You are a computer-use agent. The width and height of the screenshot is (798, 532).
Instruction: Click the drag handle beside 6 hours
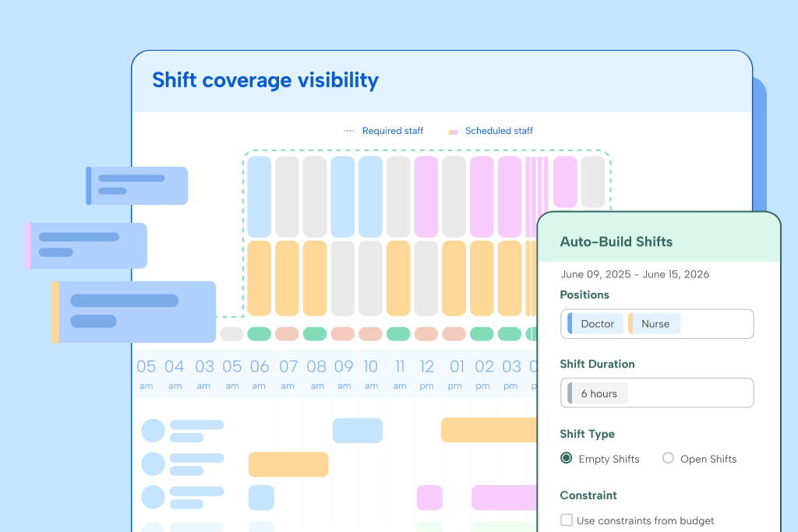[570, 392]
